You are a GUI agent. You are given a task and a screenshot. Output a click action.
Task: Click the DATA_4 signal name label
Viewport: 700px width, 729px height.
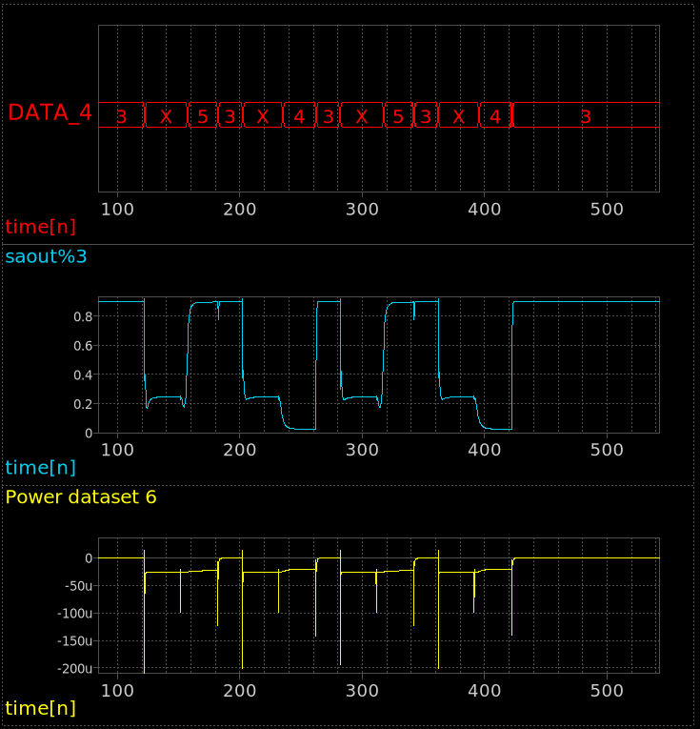tap(50, 112)
